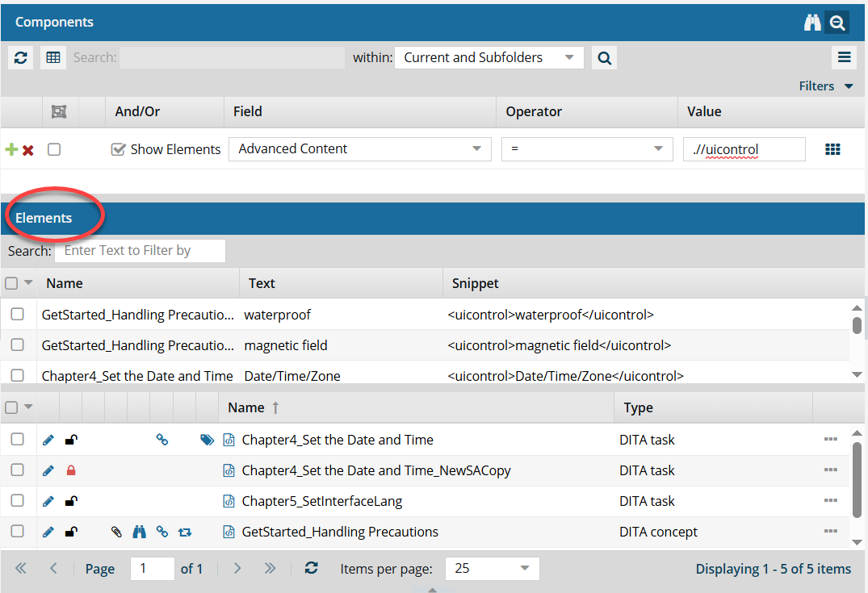Screen dimensions: 868x593
Task: Click the Elements list vertical scrollbar thumb
Action: pos(857,325)
